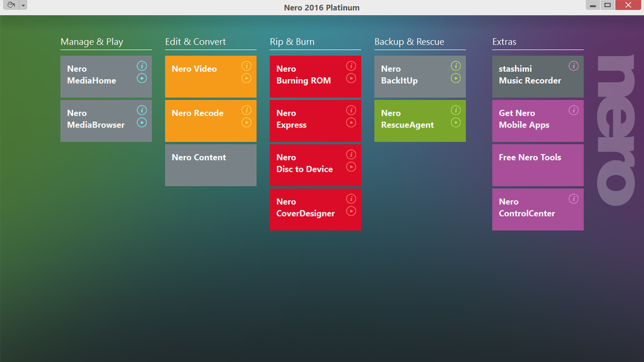Open Nero RescueAgent info icon
This screenshot has height=362, width=644.
(456, 110)
